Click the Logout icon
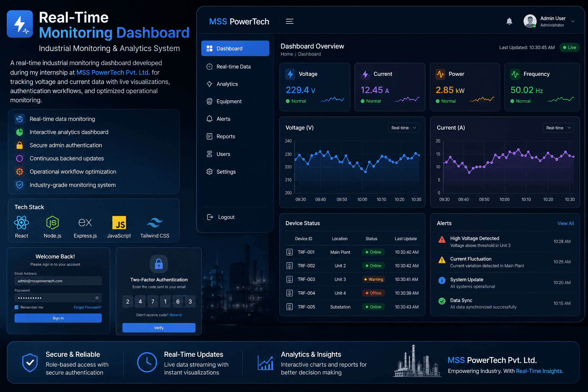Image resolution: width=588 pixels, height=392 pixels. pos(210,217)
